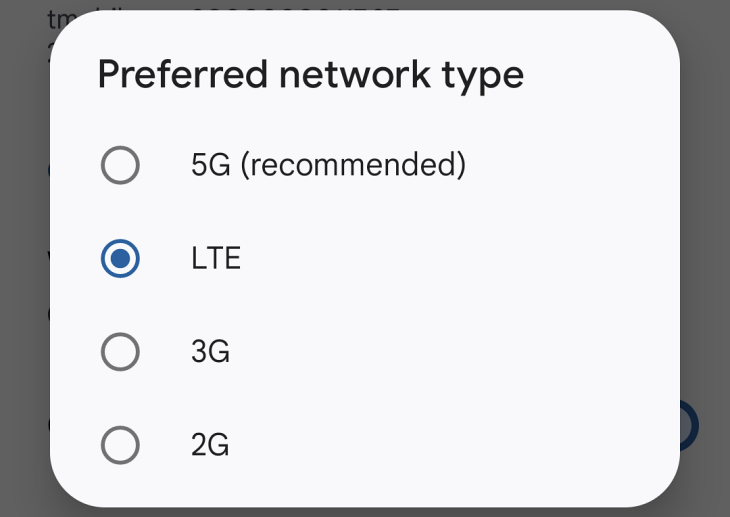Click the empty circle icon beside 2G

[120, 445]
